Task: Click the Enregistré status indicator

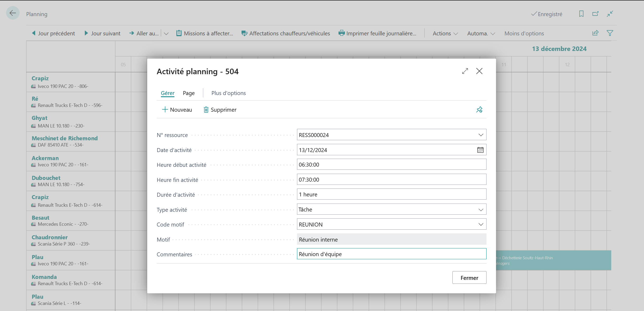Action: (x=547, y=14)
